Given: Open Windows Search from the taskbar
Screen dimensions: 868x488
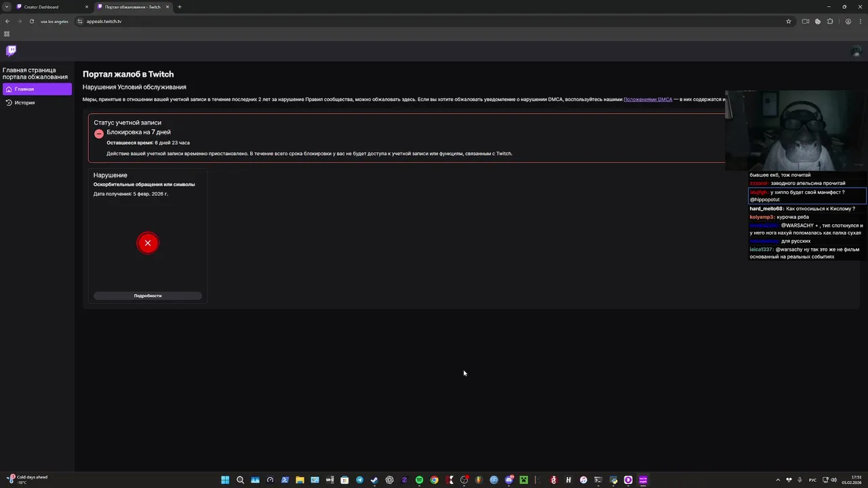Looking at the screenshot, I should coord(240,480).
